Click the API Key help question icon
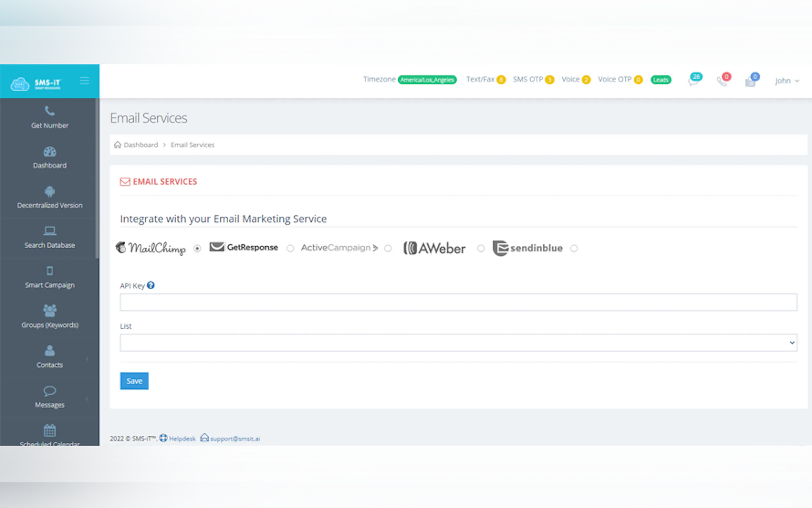The width and height of the screenshot is (812, 508). (151, 285)
